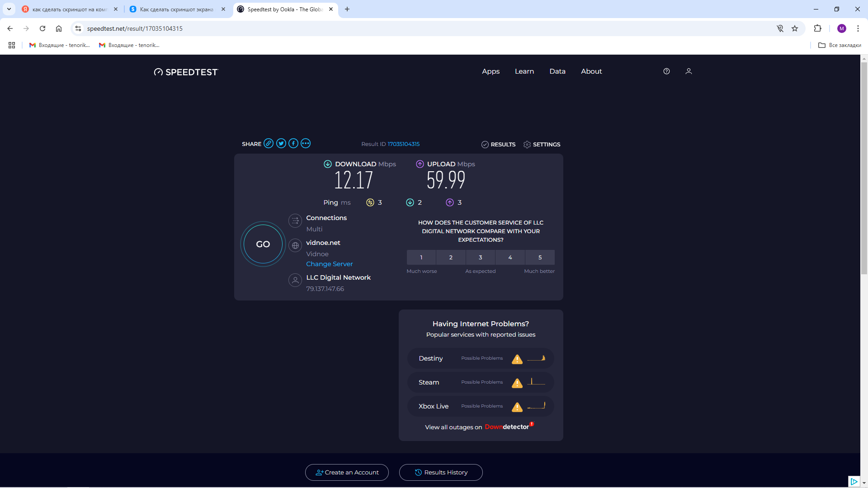Click the Speedtest logo
Screen dimensions: 868x488
[x=186, y=72]
